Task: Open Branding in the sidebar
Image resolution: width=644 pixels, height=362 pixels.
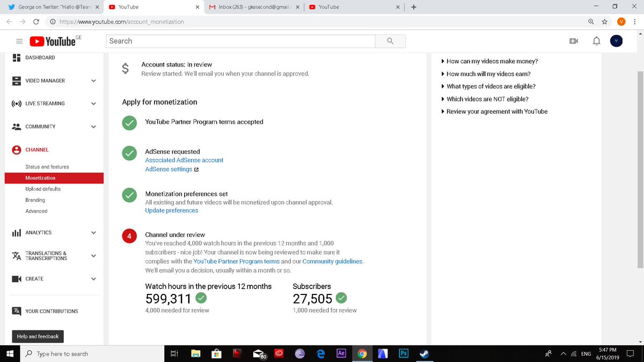Action: click(x=35, y=200)
